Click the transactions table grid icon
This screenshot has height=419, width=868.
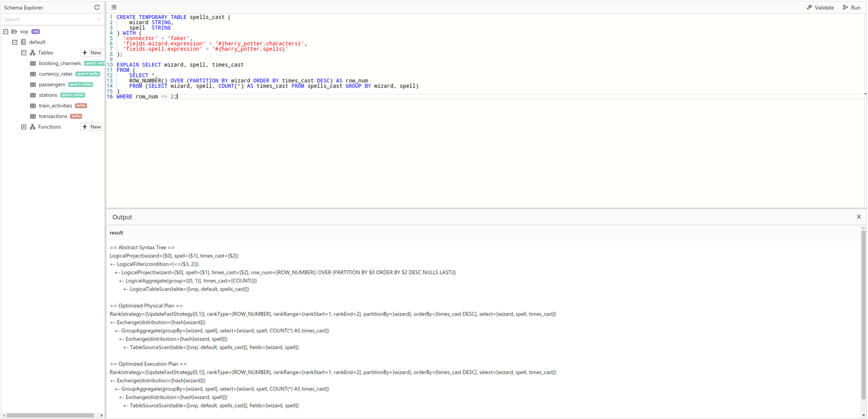click(33, 116)
